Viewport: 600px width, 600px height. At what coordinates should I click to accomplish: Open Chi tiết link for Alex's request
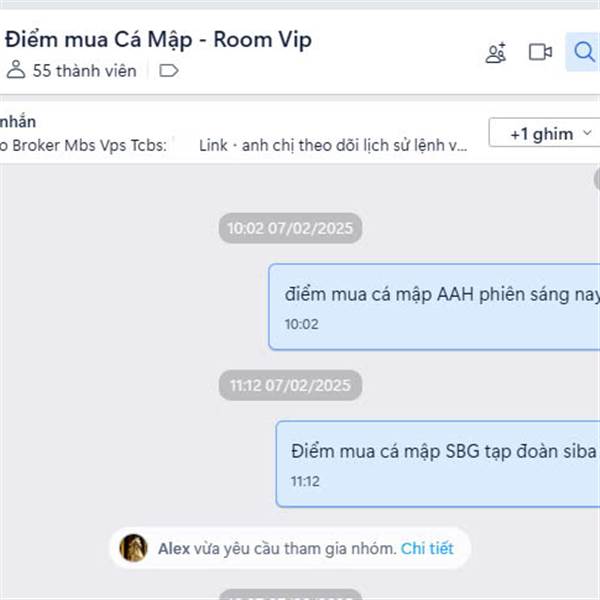click(427, 548)
